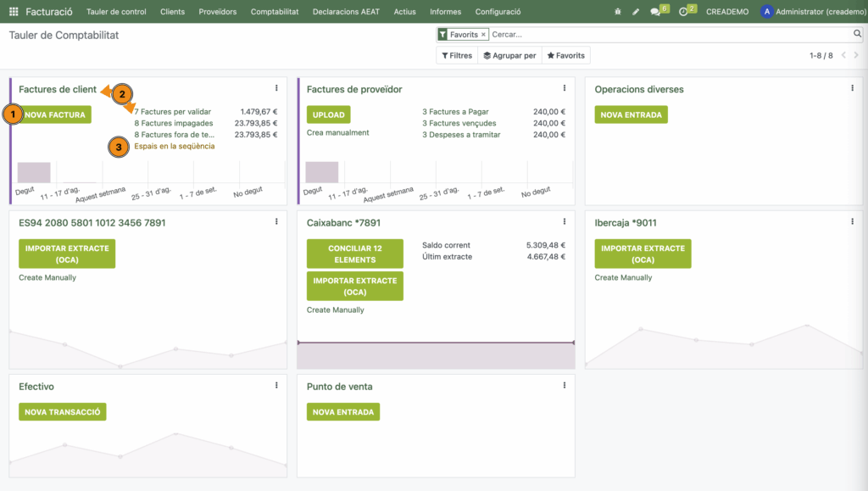Click the pencil edit icon in navbar

pos(636,12)
